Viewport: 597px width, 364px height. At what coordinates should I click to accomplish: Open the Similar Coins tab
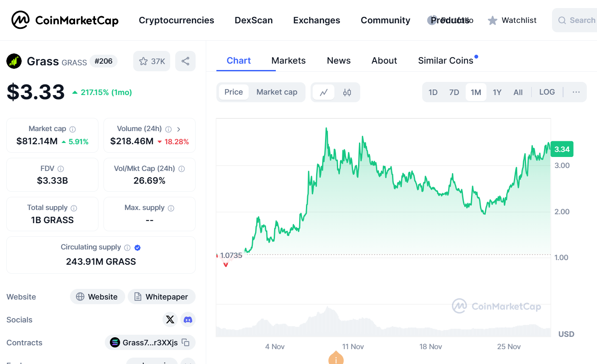click(x=446, y=61)
